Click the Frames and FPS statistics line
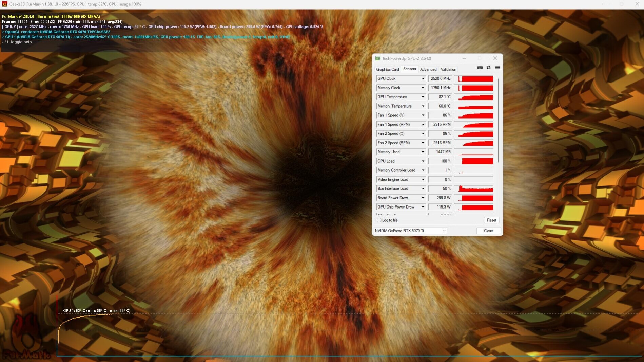This screenshot has height=362, width=644. [x=62, y=21]
